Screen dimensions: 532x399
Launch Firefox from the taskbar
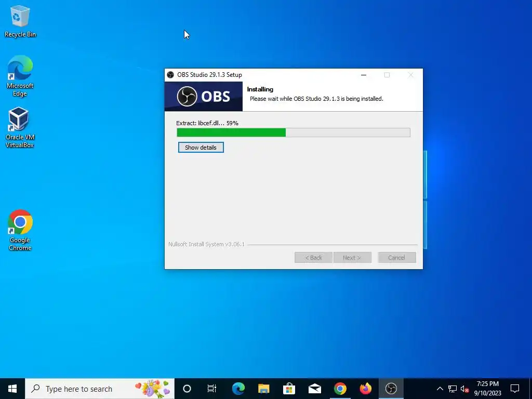[x=365, y=389]
